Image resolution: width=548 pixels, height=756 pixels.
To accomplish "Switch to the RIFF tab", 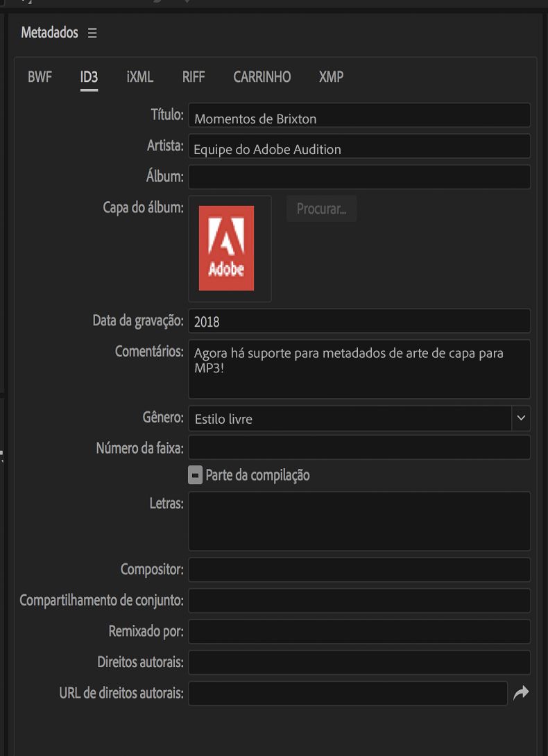I will pos(194,77).
